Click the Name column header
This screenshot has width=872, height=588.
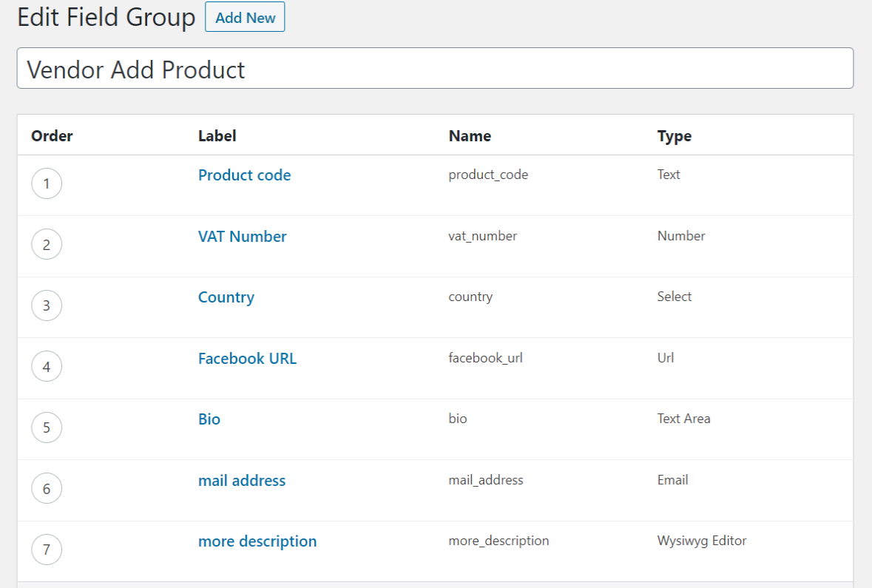[x=470, y=135]
